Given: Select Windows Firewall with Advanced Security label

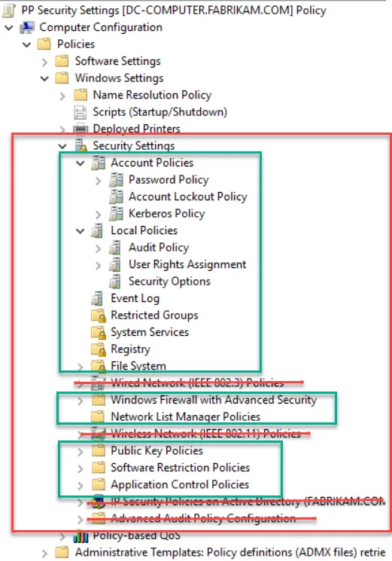Looking at the screenshot, I should click(214, 400).
